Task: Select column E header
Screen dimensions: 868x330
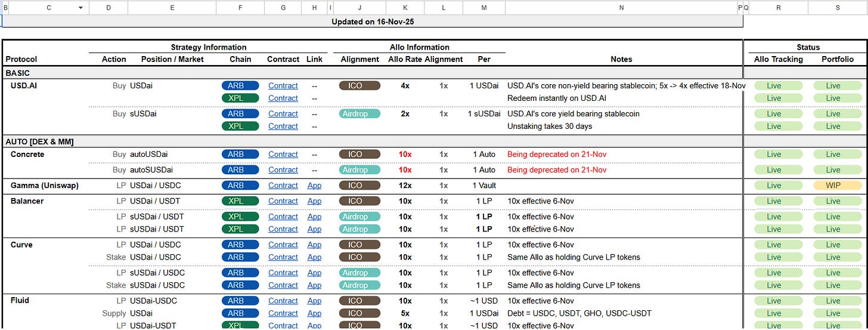Action: point(172,7)
